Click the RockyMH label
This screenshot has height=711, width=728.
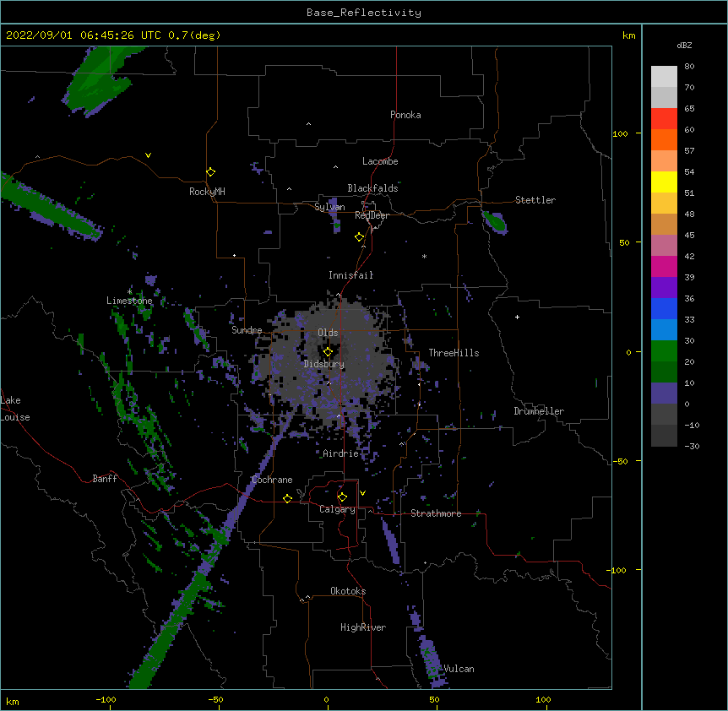(207, 192)
